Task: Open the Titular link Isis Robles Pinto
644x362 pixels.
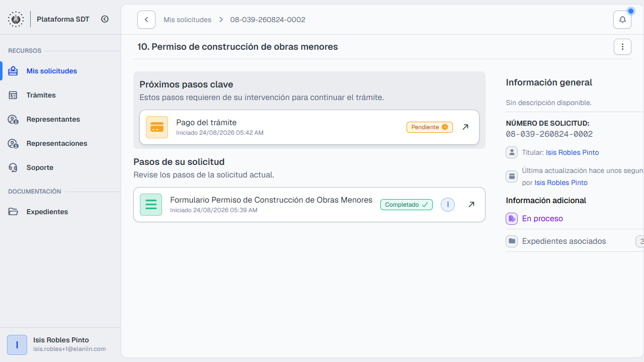Action: [x=572, y=152]
